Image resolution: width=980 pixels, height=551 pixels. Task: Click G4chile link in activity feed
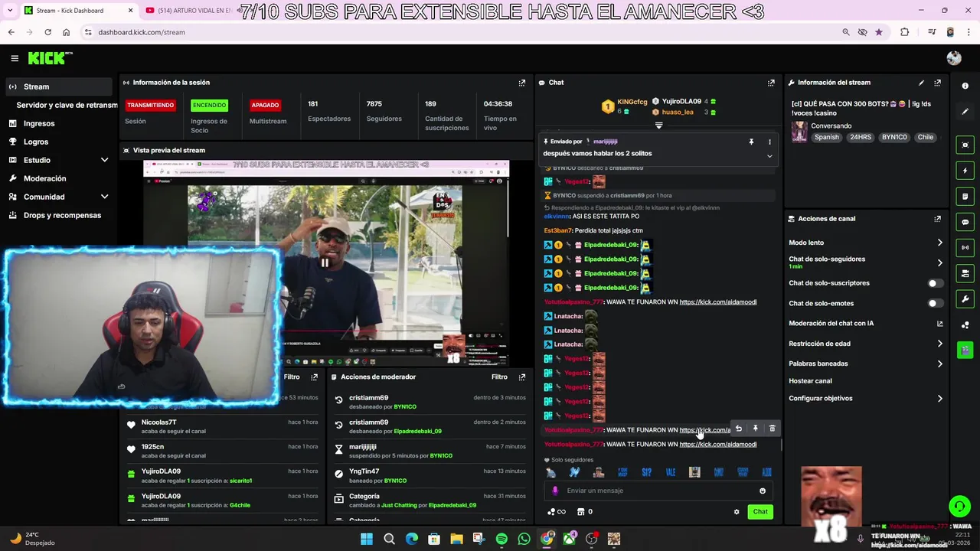coord(240,505)
